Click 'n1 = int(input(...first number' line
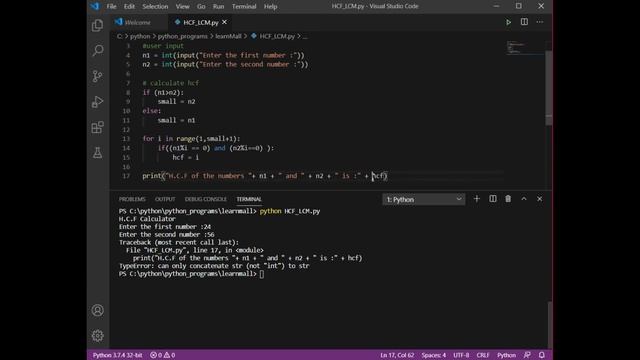This screenshot has width=640, height=360. coord(223,56)
